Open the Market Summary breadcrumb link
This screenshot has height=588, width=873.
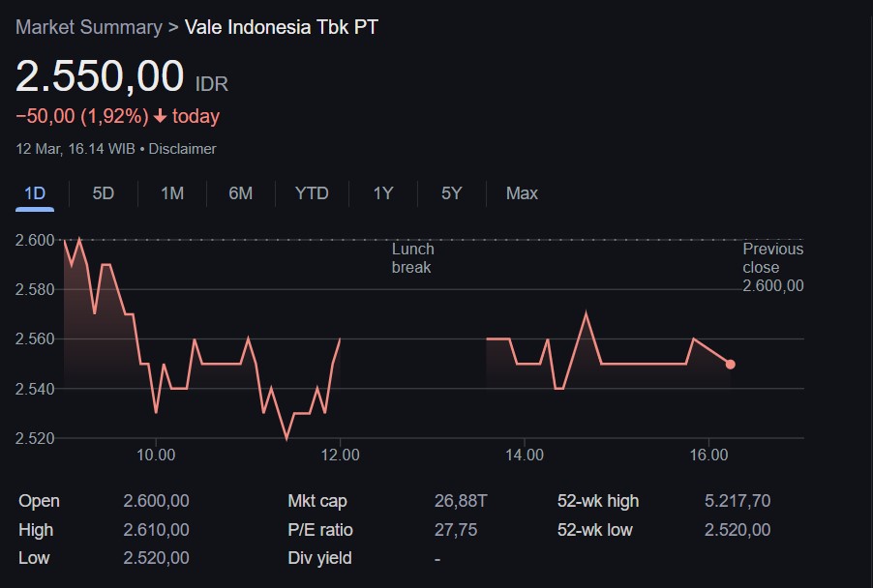click(89, 27)
